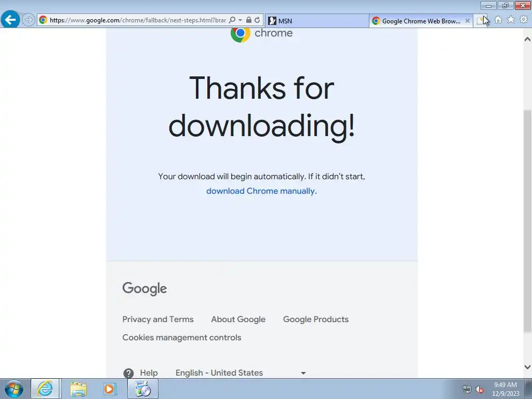Click the muted volume tray icon

pos(480,390)
